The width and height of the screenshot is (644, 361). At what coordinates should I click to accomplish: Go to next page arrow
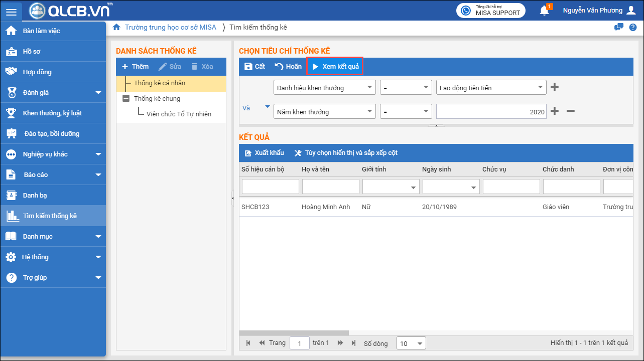click(340, 343)
